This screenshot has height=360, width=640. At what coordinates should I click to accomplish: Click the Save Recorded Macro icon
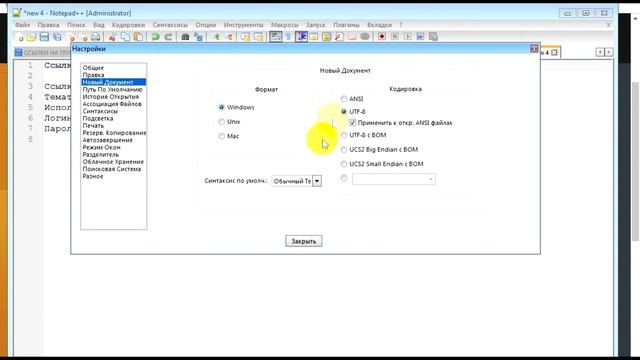tap(433, 37)
